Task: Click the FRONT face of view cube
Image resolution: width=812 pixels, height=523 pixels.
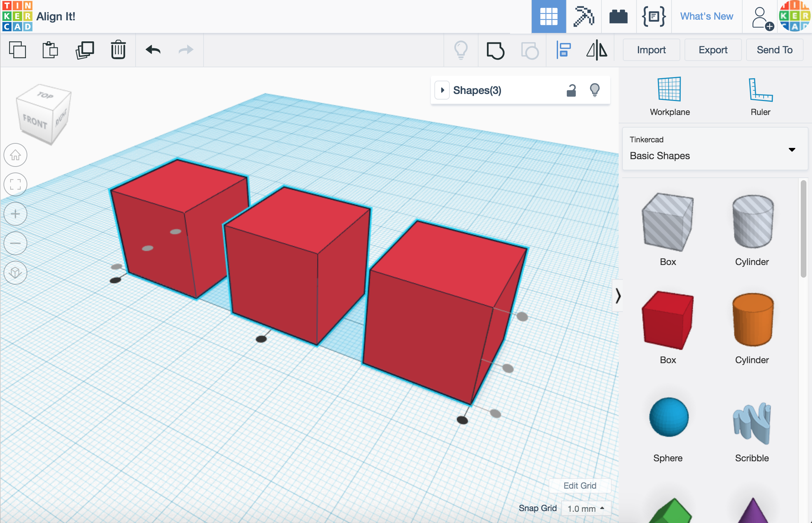Action: 35,121
